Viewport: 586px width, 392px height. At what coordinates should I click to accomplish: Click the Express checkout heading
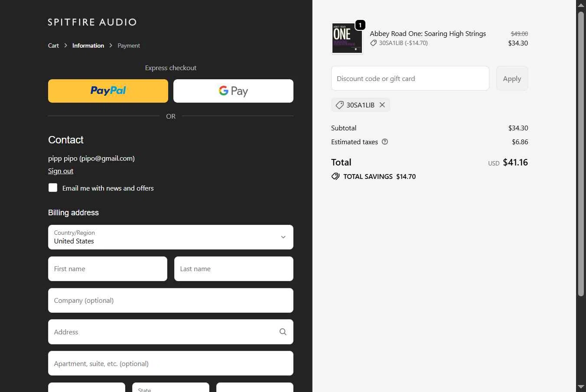(171, 68)
